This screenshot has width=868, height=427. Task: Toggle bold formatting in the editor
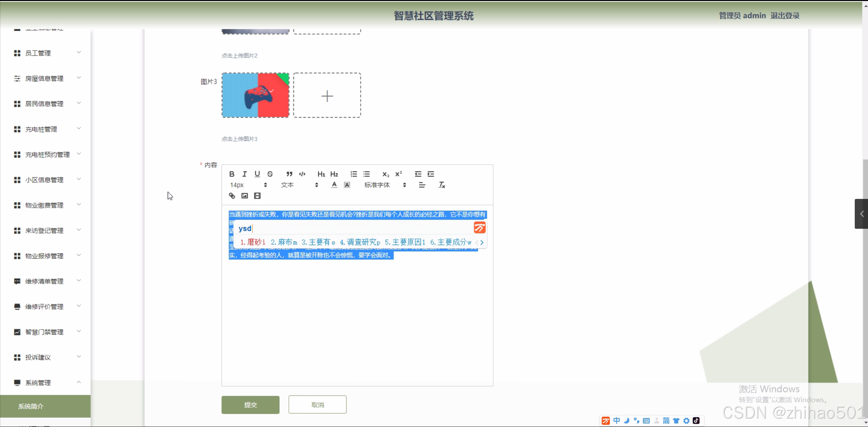tap(232, 174)
